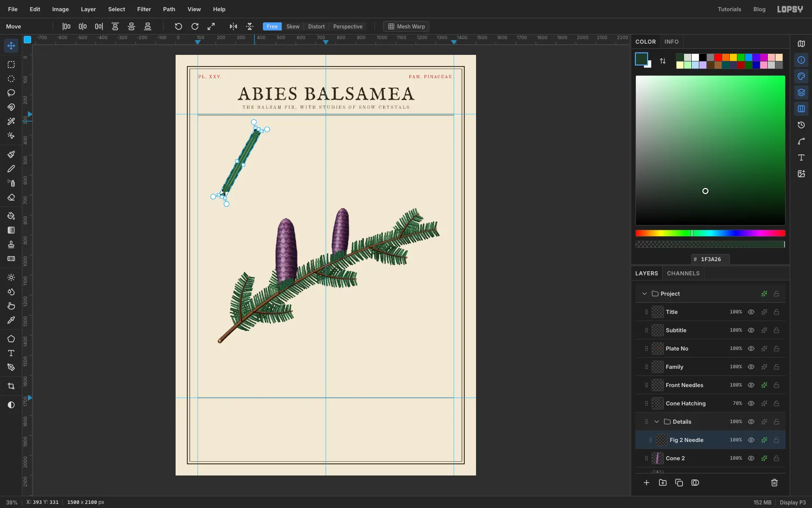Delete layer with the trash icon

[x=774, y=483]
